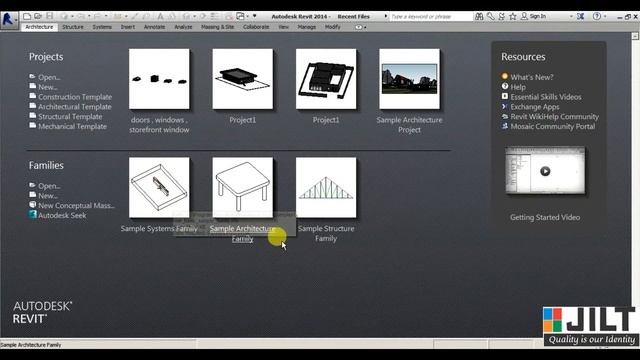Image resolution: width=640 pixels, height=360 pixels.
Task: Click the Text (A) icon in quick access toolbar
Action: [160, 16]
